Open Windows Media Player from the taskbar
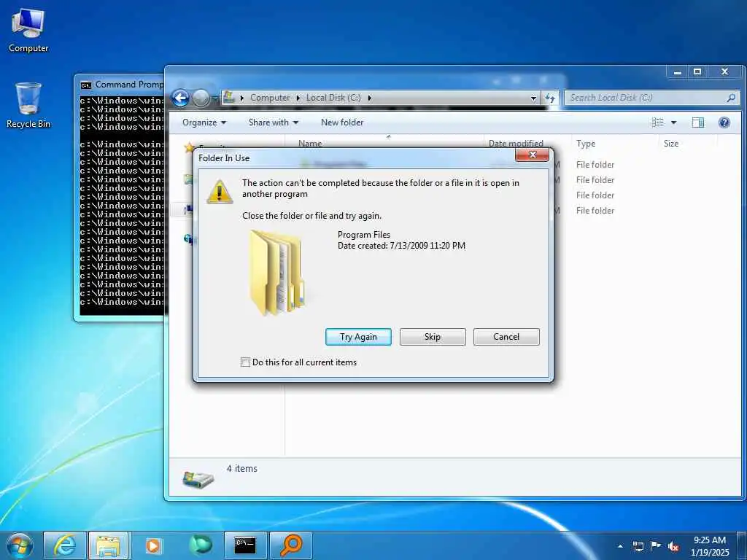Image resolution: width=747 pixels, height=560 pixels. point(153,545)
